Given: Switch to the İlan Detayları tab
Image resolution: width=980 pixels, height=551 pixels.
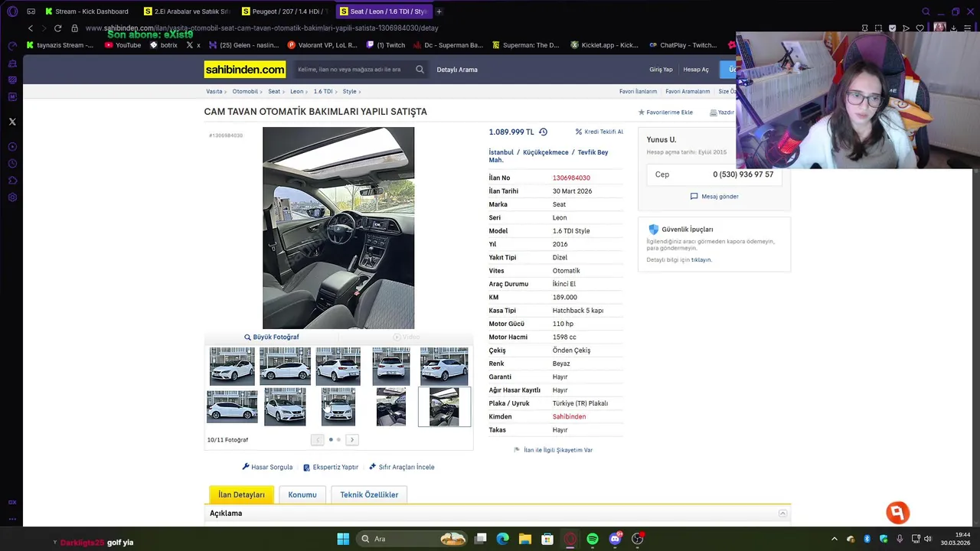Looking at the screenshot, I should click(241, 494).
